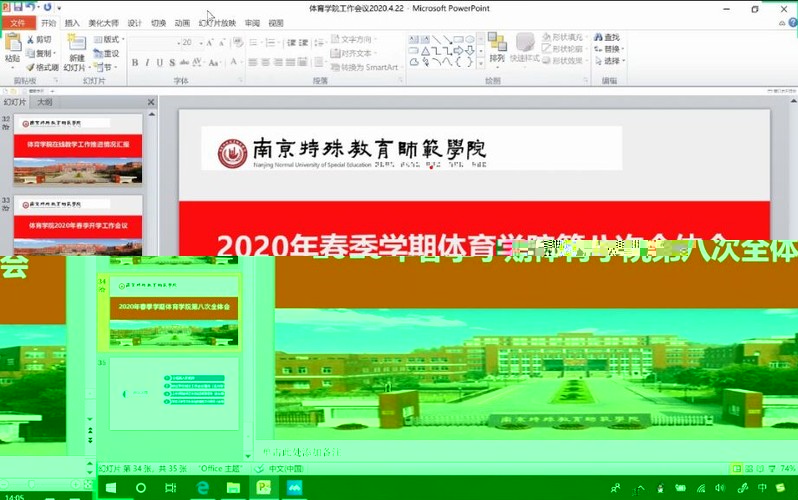Click the increase font size icon
Viewport: 798px width, 500px height.
(210, 43)
